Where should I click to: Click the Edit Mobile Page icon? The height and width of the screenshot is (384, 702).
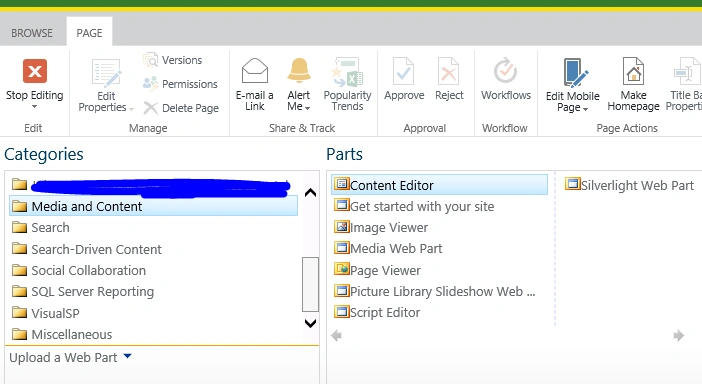[575, 73]
